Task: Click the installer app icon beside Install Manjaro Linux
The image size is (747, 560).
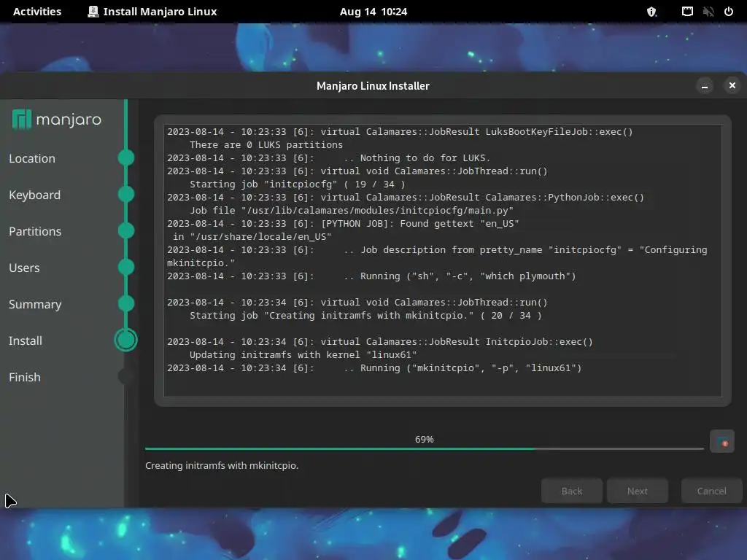Action: click(93, 12)
